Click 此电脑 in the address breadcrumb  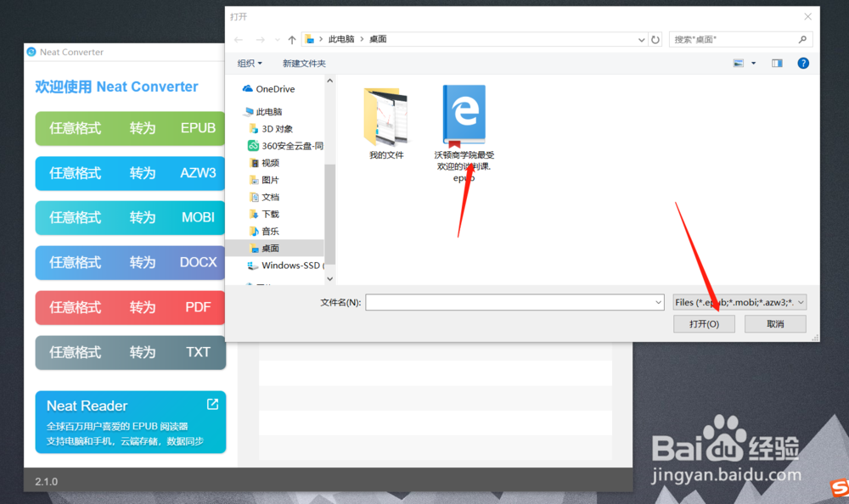click(341, 39)
